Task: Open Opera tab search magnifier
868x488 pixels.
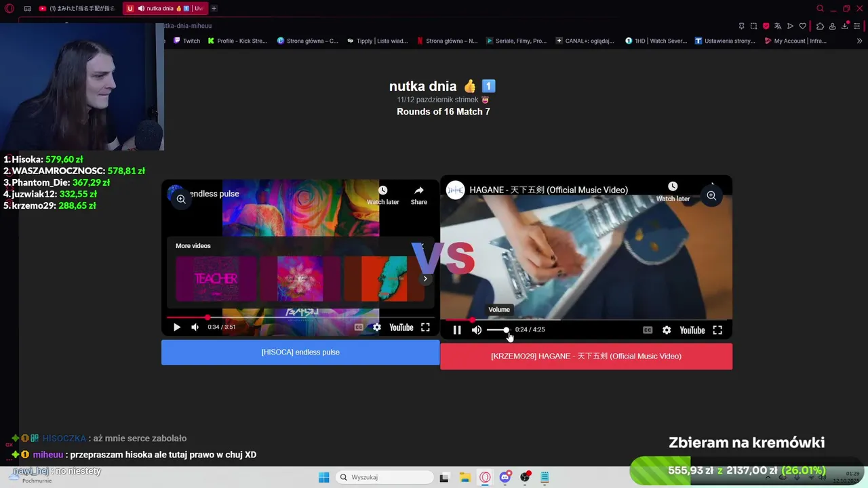Action: [x=820, y=8]
